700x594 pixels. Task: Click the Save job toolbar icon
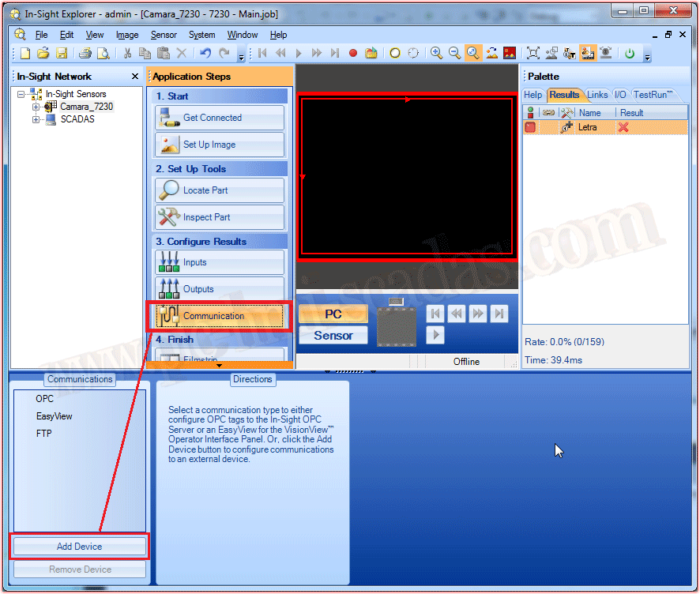[62, 54]
